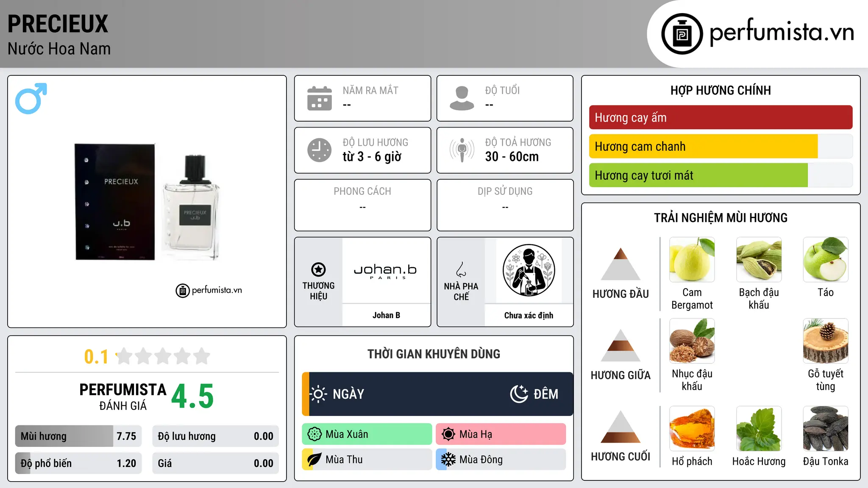Click the Trải nghiệm mùi hương heading
868x488 pixels.
pos(721,218)
